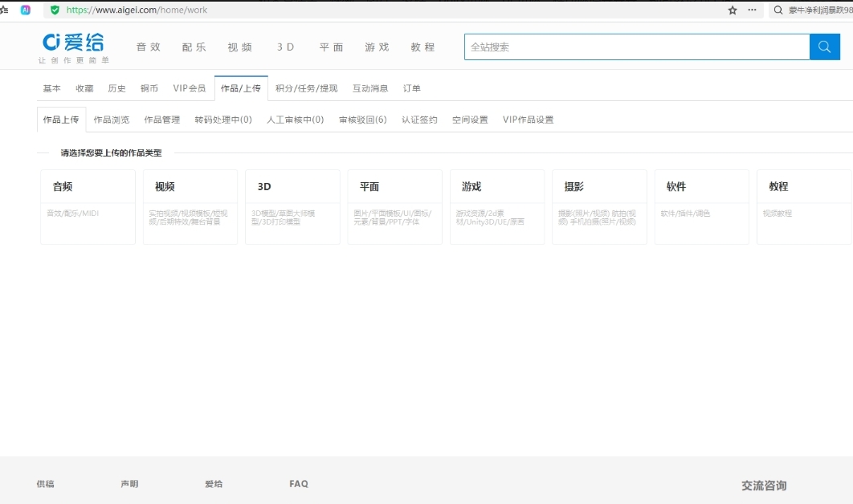
Task: Click the AI extension icon in the browser
Action: click(x=26, y=10)
